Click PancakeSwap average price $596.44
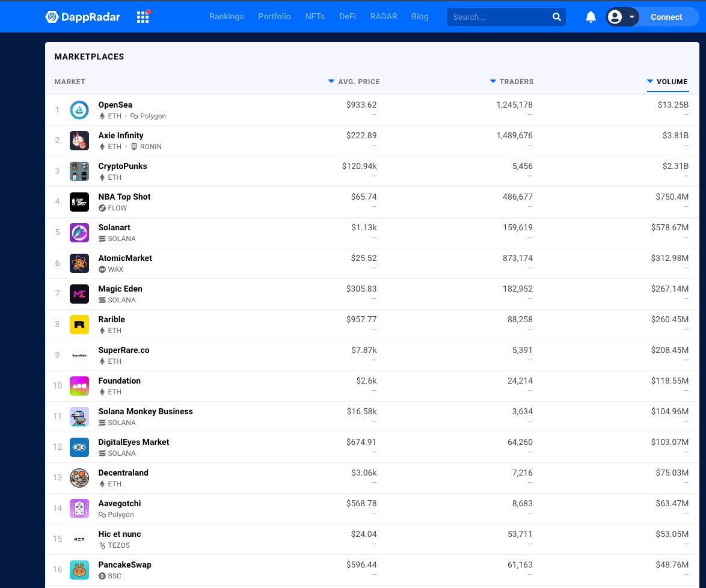The image size is (706, 588). pyautogui.click(x=361, y=565)
